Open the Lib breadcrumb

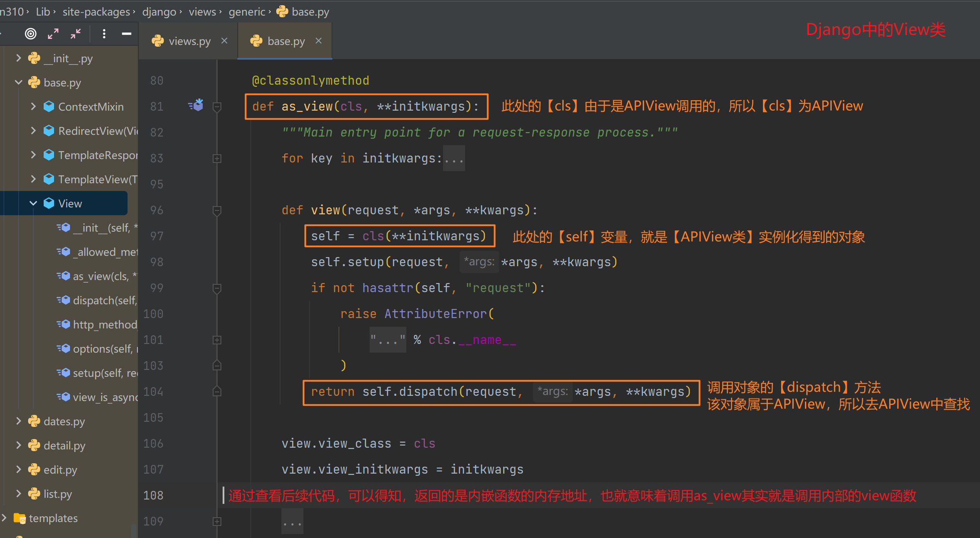(43, 12)
